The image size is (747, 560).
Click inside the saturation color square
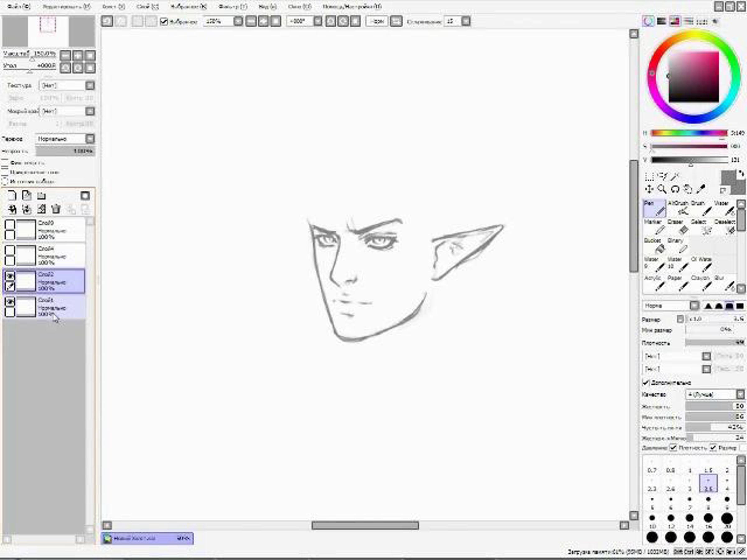click(694, 77)
